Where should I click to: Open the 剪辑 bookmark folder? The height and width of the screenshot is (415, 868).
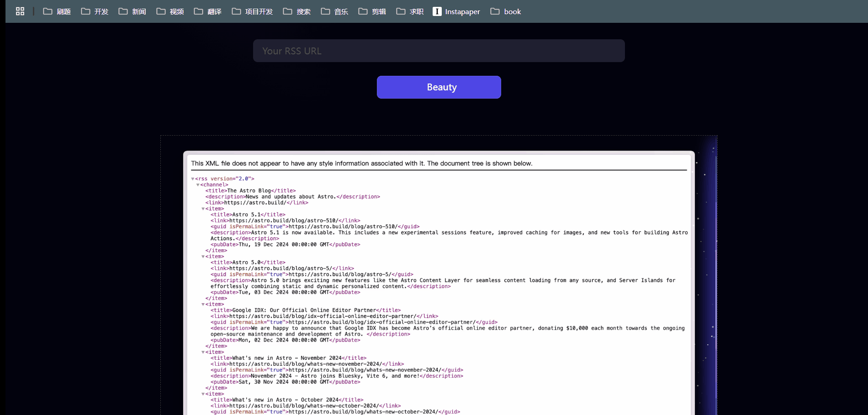point(372,11)
